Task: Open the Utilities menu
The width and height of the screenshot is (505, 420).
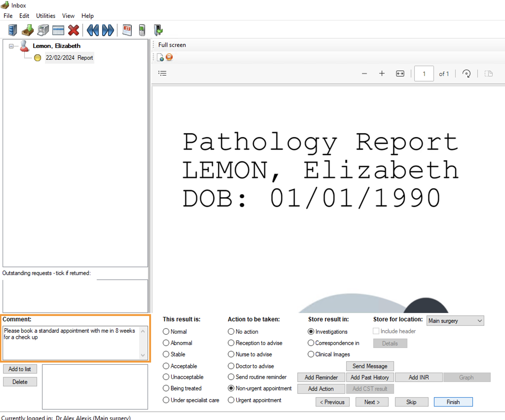Action: [46, 16]
